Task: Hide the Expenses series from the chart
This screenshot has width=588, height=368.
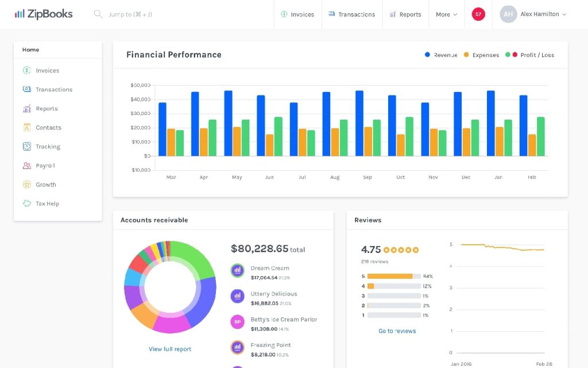Action: [x=481, y=55]
